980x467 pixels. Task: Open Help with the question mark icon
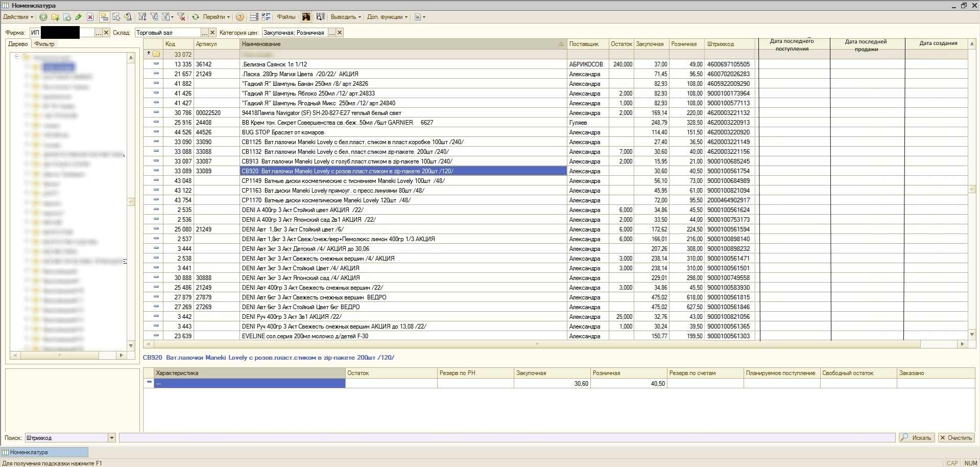(240, 17)
